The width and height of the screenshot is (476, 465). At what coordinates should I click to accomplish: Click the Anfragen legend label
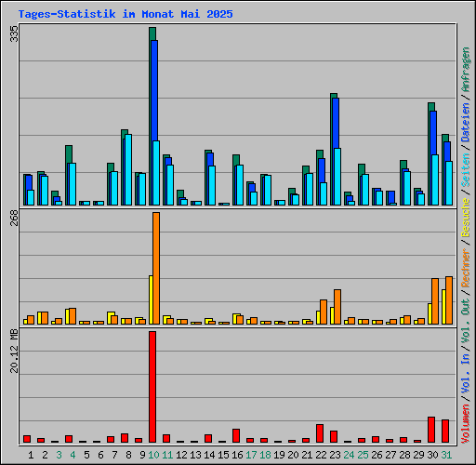tap(466, 70)
